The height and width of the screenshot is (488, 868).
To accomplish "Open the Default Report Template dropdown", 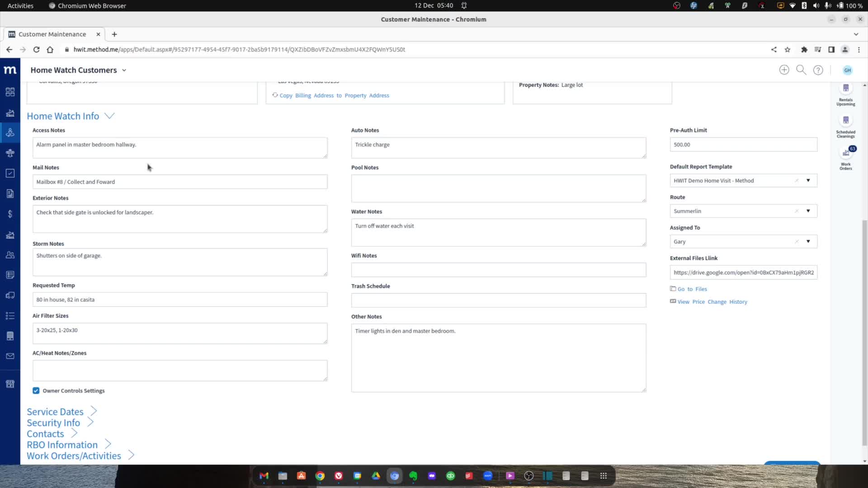I will (x=808, y=181).
